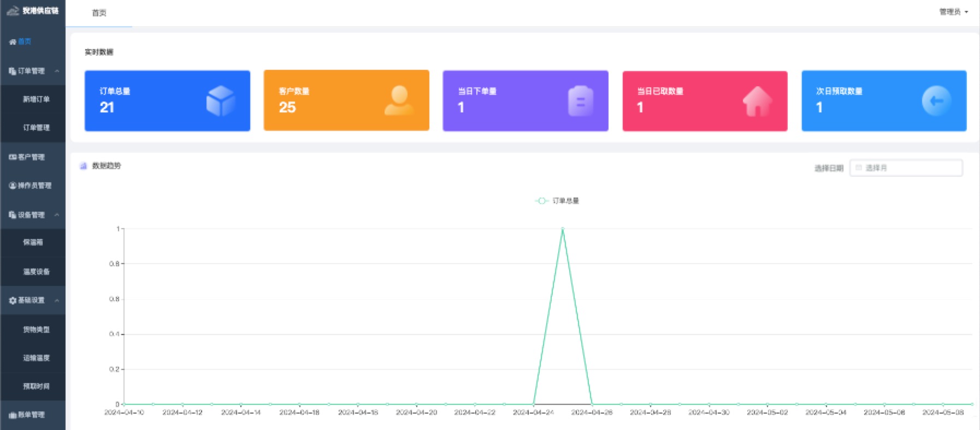Go to 账单管理 in sidebar
The height and width of the screenshot is (430, 980).
(x=33, y=415)
